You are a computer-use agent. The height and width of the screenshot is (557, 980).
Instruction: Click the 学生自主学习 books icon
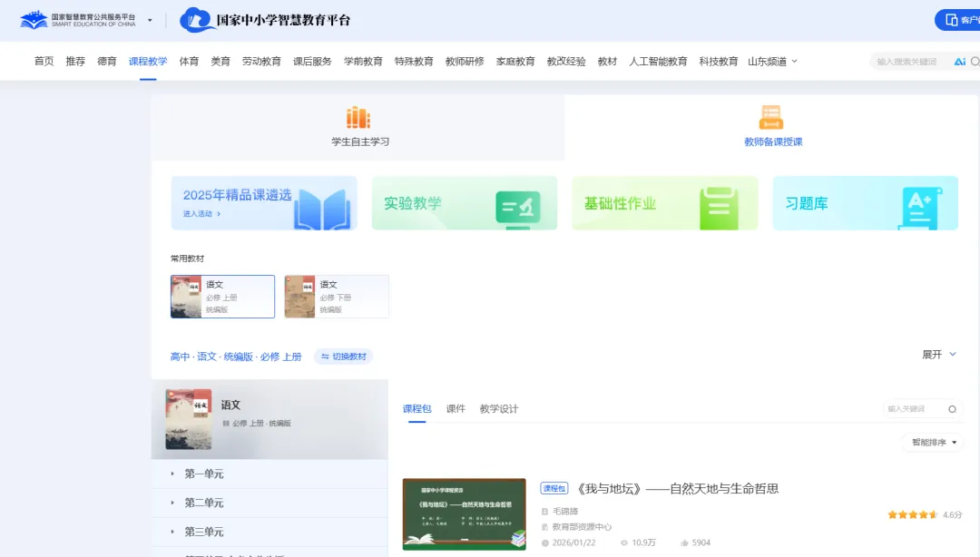tap(358, 118)
